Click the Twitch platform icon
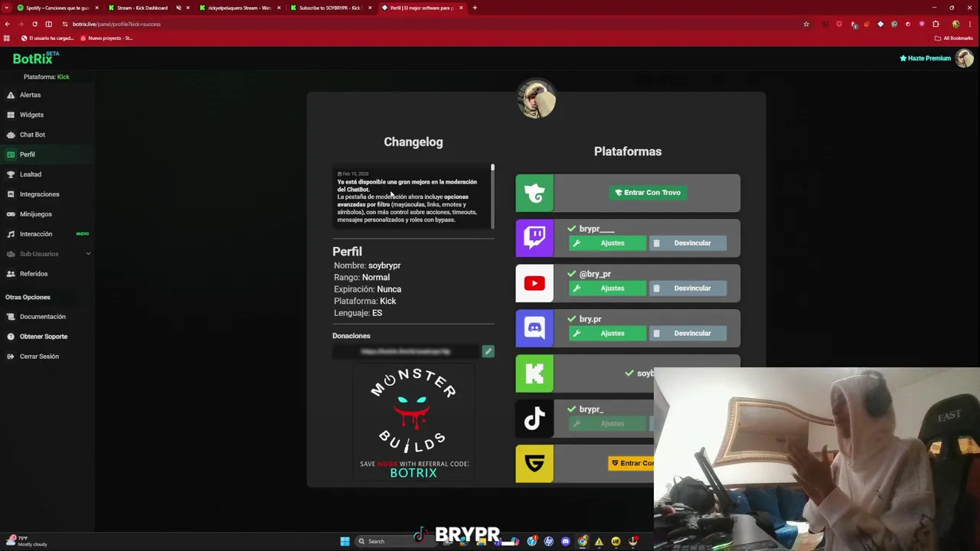Screen dimensions: 980x551 coord(534,238)
